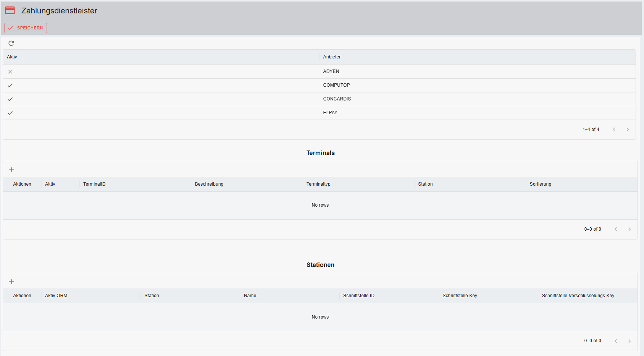Toggle the Aktiv checkmark for COMPUTOP

click(10, 85)
